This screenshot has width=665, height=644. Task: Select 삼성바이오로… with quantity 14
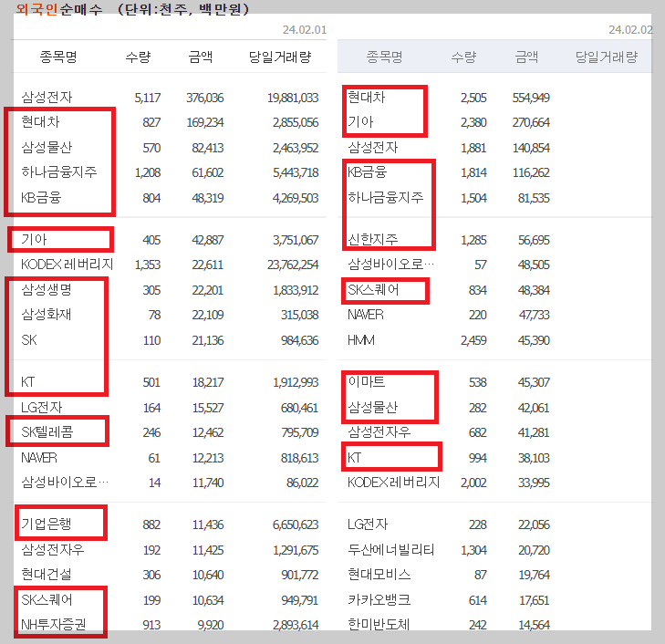pos(65,482)
